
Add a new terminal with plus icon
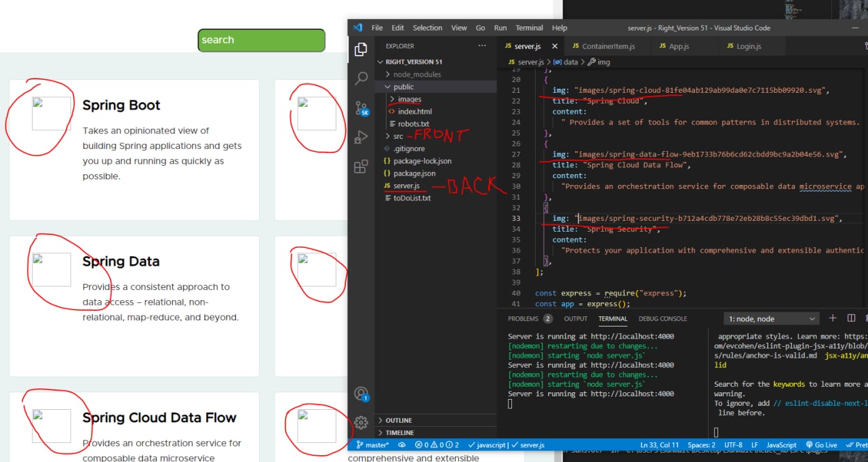coord(833,318)
